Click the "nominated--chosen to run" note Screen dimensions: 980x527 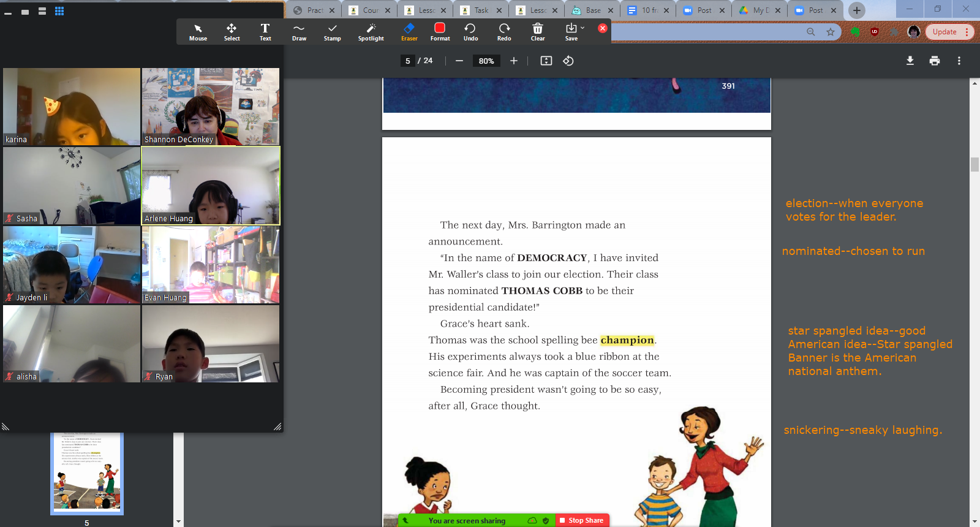pyautogui.click(x=853, y=251)
